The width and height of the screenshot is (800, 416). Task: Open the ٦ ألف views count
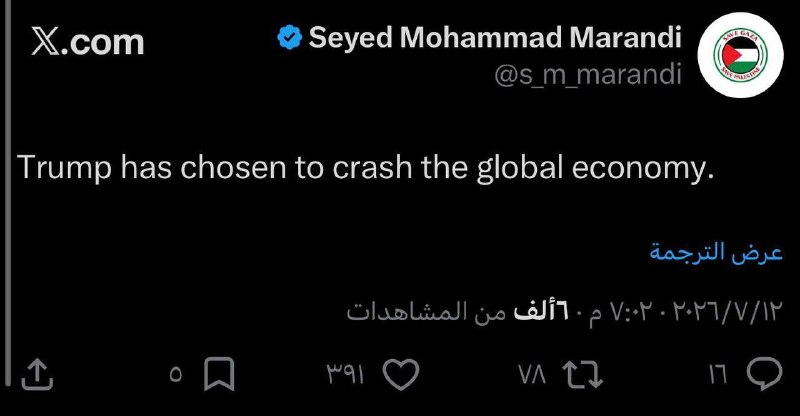click(x=541, y=311)
